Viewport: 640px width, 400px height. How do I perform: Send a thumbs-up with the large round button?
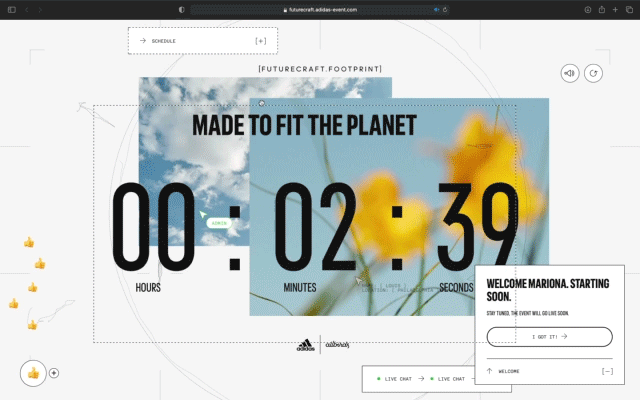click(33, 373)
